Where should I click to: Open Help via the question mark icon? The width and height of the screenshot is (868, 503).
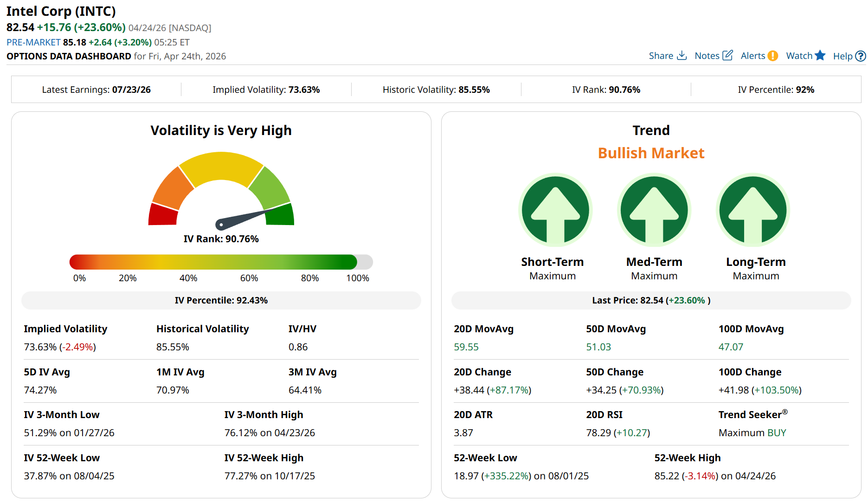(x=860, y=56)
